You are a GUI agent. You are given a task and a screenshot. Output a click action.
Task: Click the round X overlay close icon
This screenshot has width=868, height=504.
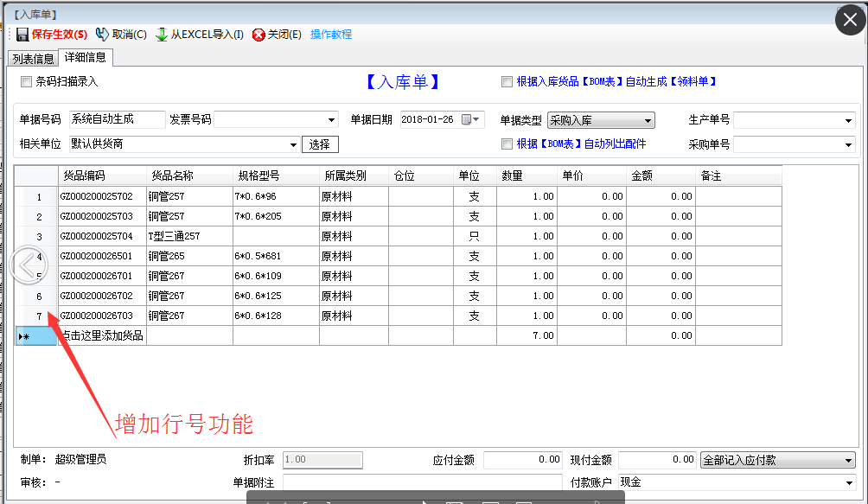point(850,21)
